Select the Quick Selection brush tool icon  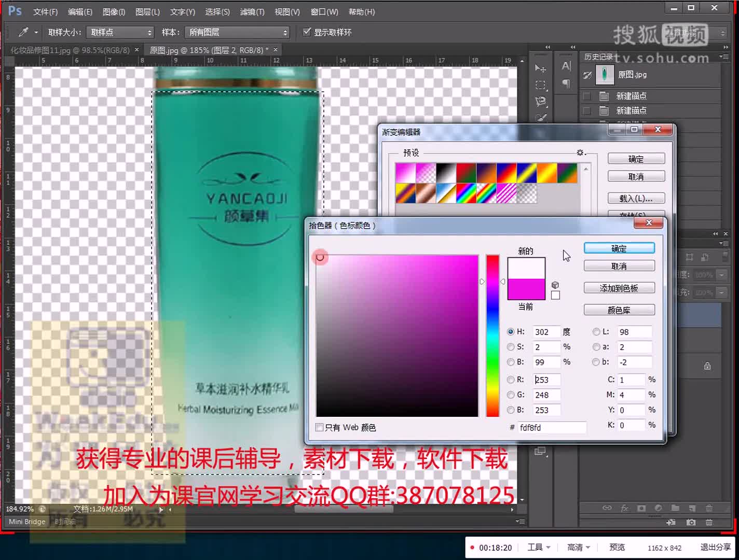(x=540, y=118)
